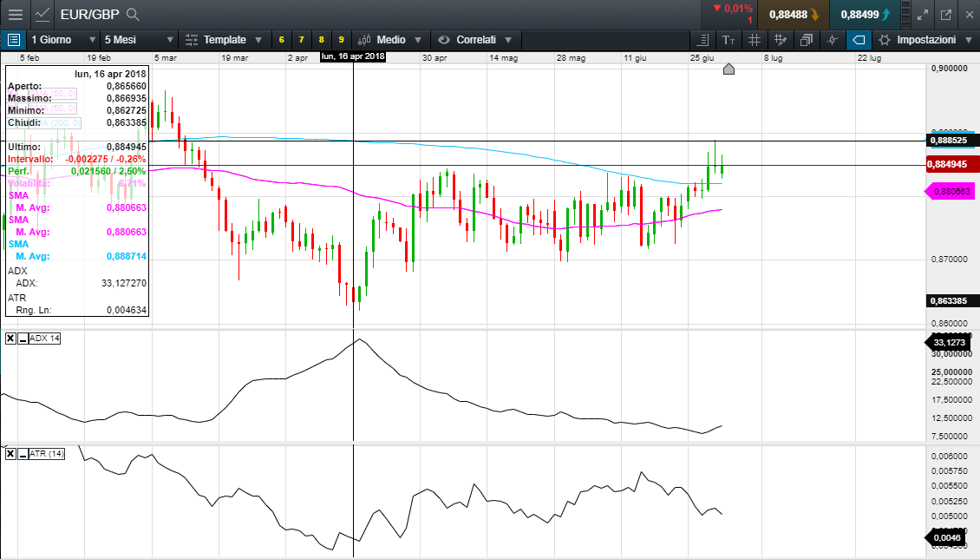Click the 0,88488 sell price button
This screenshot has height=559, width=980.
point(793,14)
